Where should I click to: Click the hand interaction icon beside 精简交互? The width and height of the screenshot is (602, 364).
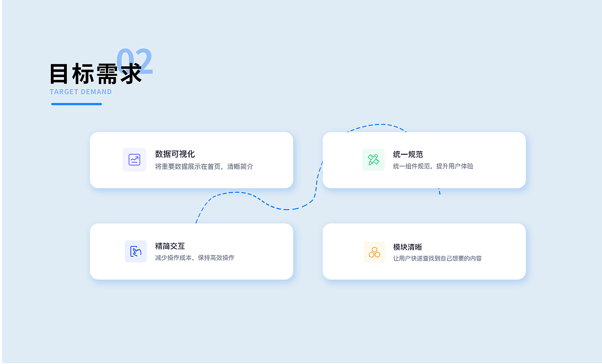pyautogui.click(x=135, y=251)
